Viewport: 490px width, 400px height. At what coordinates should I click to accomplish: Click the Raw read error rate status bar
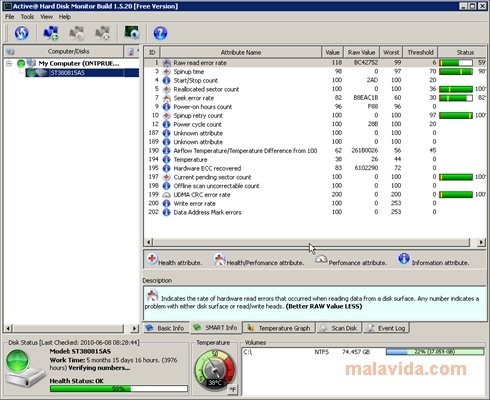(456, 63)
